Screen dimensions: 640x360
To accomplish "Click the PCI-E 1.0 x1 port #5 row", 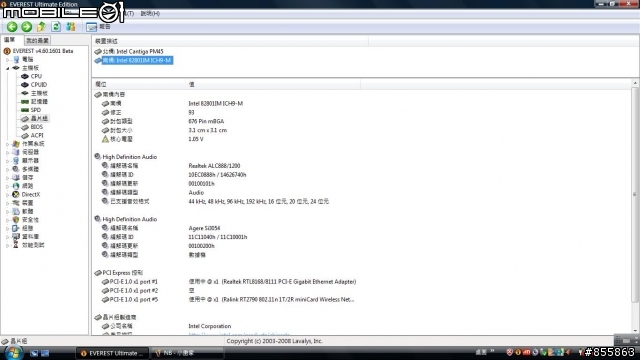I will coord(228,300).
